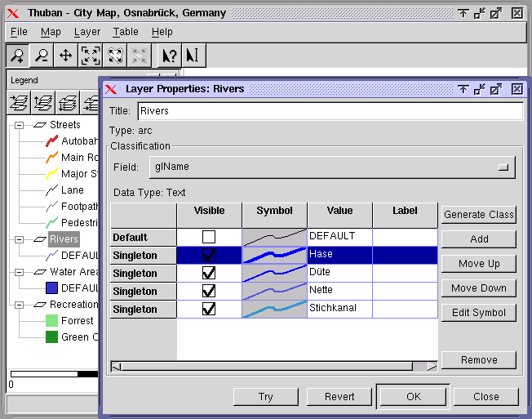Click the Thuban window X logo icon
The image size is (532, 419).
pos(13,13)
